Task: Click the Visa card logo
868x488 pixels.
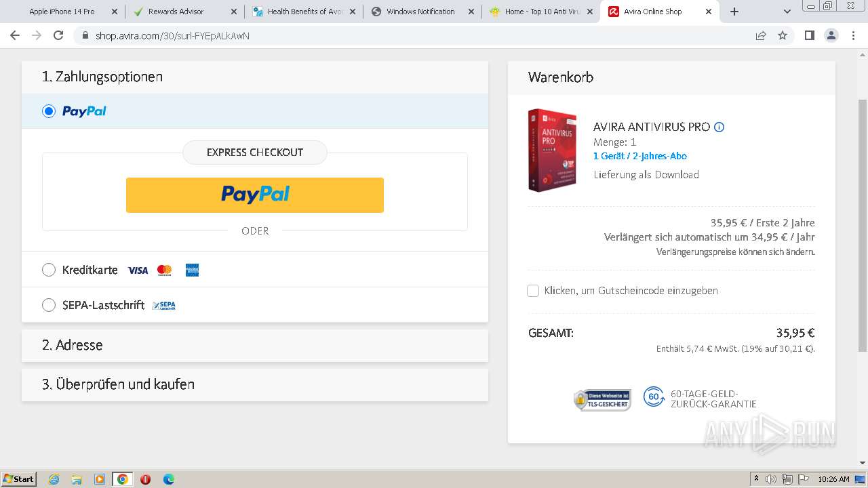Action: [138, 270]
